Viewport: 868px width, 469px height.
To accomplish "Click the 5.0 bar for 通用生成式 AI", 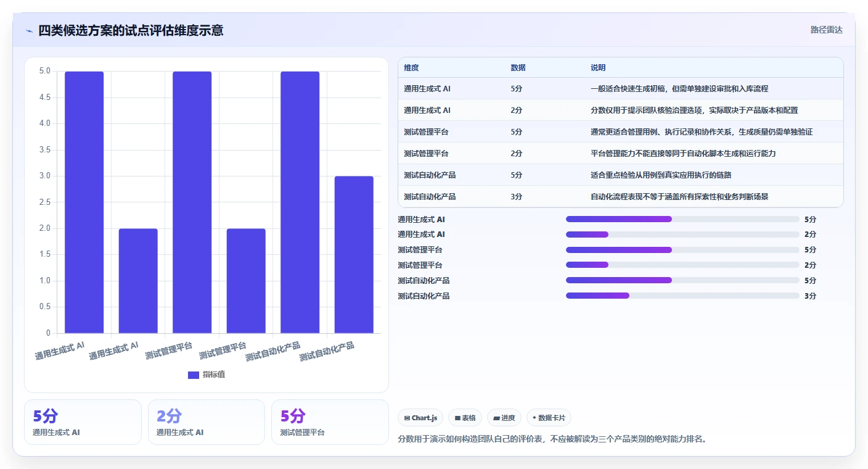I will [x=84, y=202].
